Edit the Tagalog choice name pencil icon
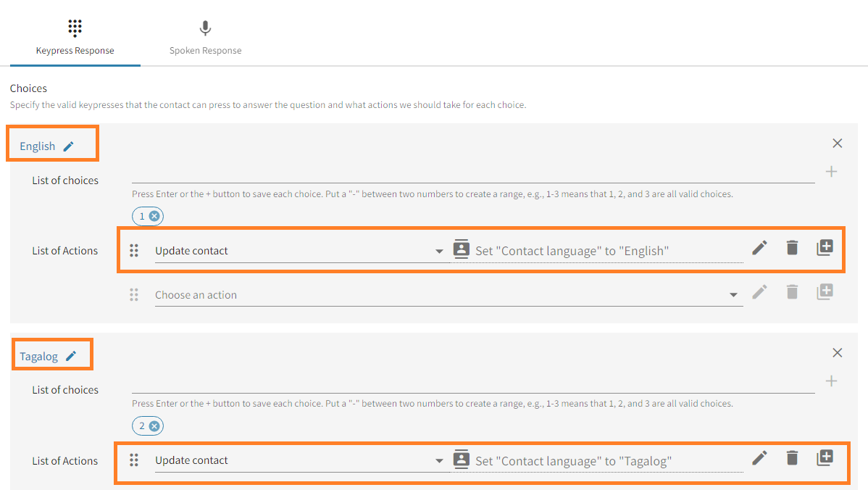This screenshot has width=868, height=490. 71,356
